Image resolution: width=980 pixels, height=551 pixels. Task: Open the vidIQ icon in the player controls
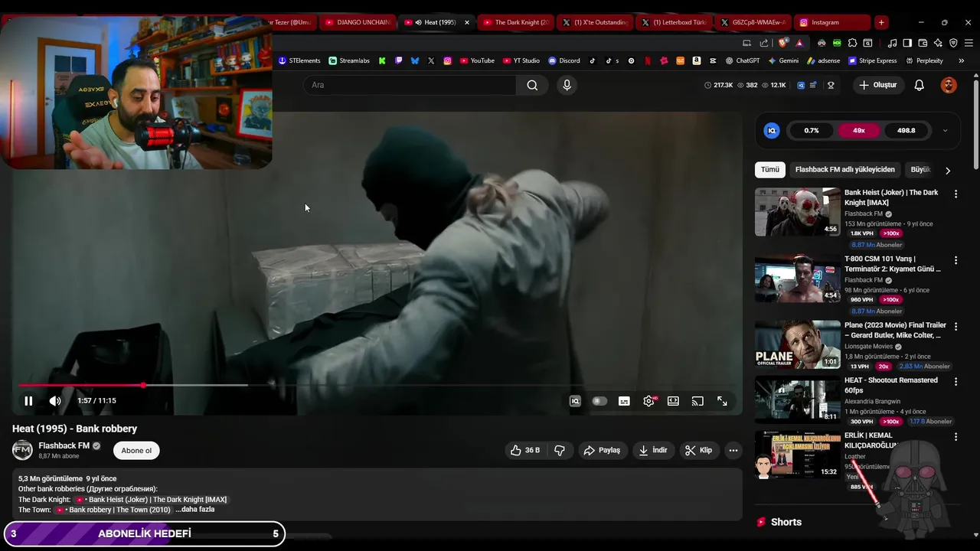tap(575, 401)
